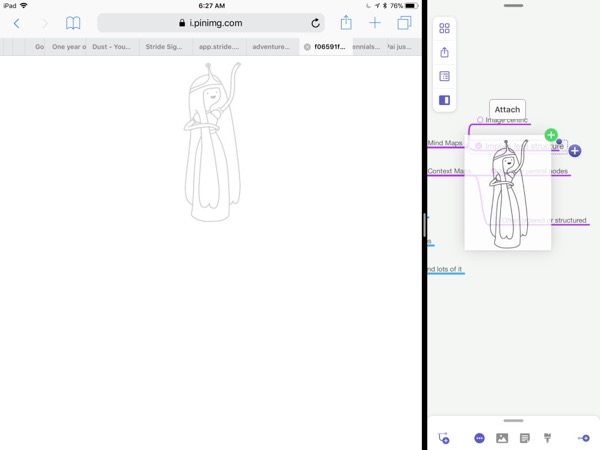Add an image to the node

tap(502, 438)
